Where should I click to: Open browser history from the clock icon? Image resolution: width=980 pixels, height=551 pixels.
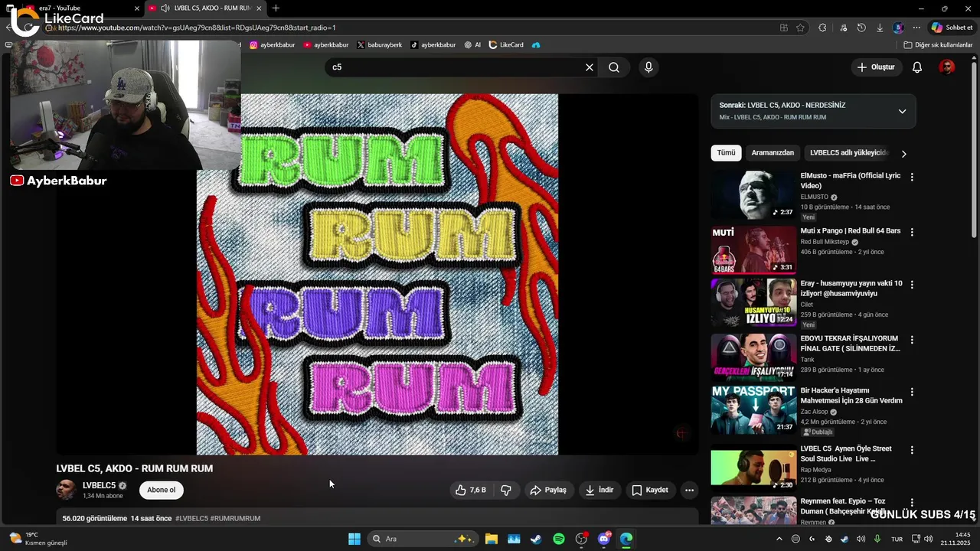pos(861,28)
